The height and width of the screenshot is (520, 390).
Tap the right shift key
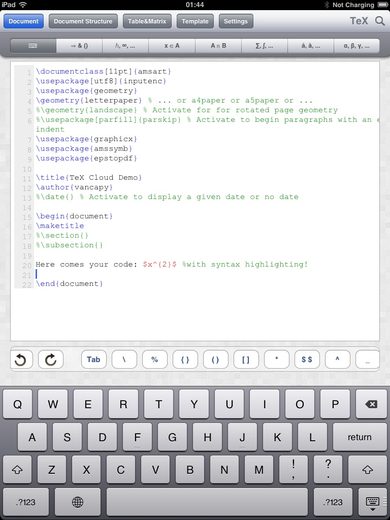[x=368, y=469]
